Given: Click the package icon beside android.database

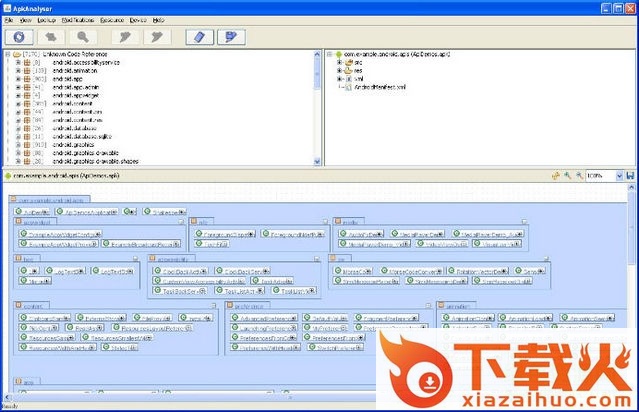Looking at the screenshot, I should pos(27,128).
